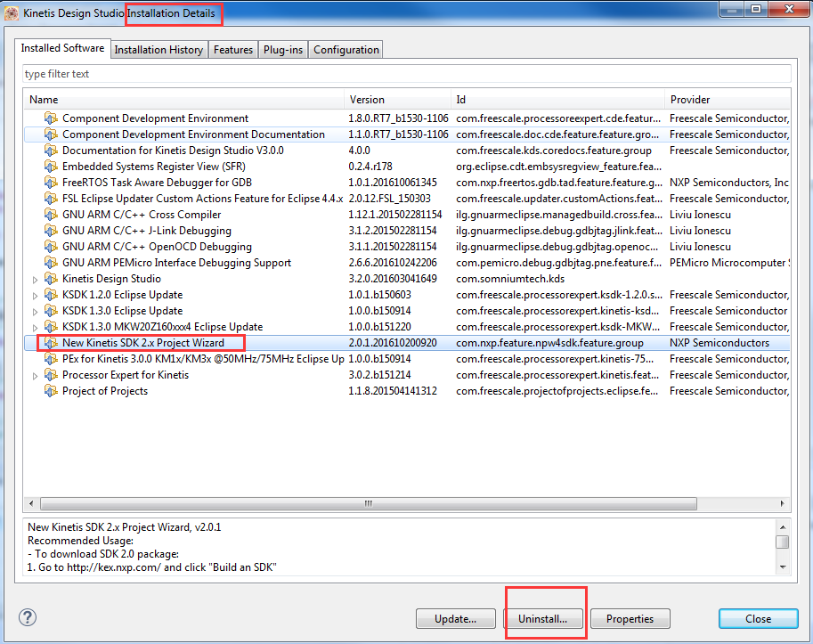The width and height of the screenshot is (813, 644).
Task: Click the New Kinetis SDK 2.x Project Wizard icon
Action: [x=50, y=343]
